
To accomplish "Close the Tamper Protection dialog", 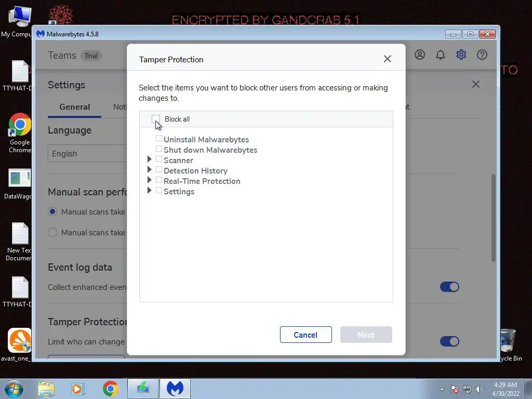I will click(x=388, y=59).
